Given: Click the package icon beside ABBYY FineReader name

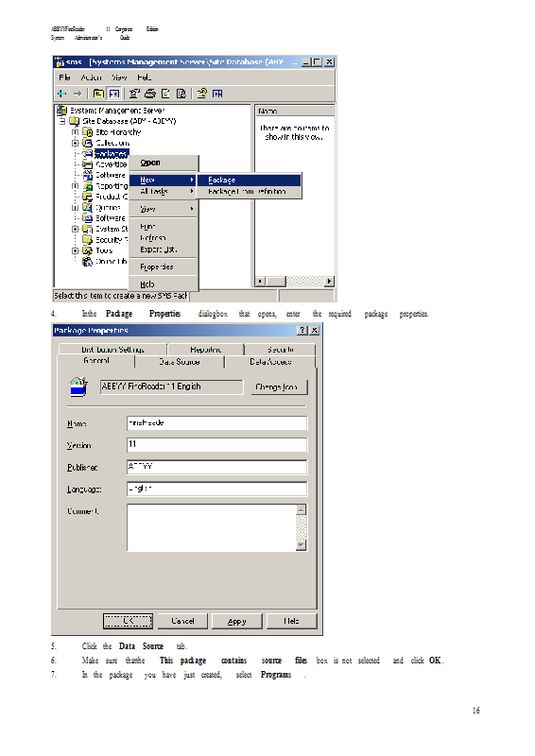Looking at the screenshot, I should (x=78, y=387).
